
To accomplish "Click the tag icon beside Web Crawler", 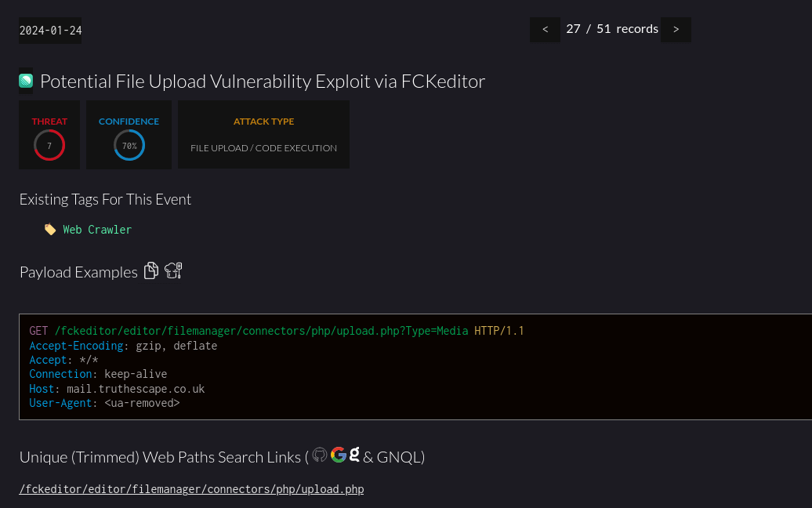I will pyautogui.click(x=50, y=230).
